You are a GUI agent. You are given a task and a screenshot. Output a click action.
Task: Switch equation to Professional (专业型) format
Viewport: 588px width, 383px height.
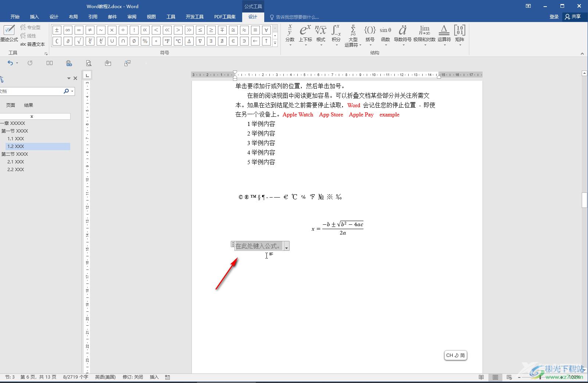click(x=31, y=27)
